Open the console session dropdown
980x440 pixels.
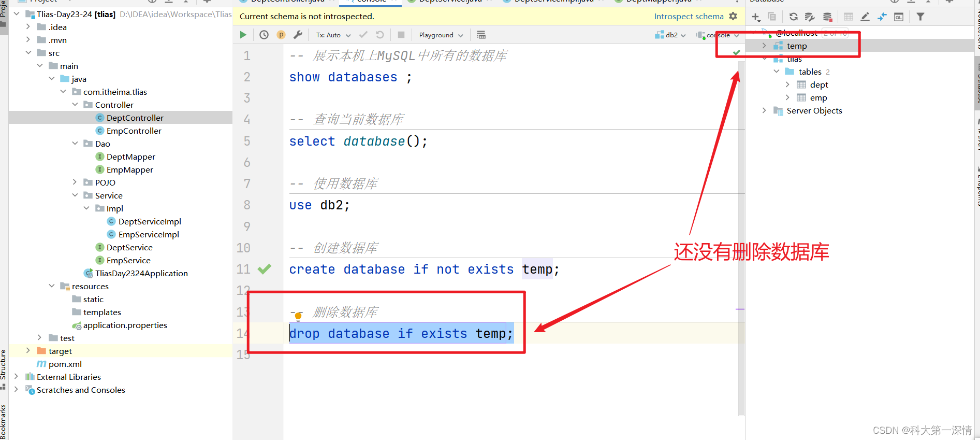pos(718,35)
